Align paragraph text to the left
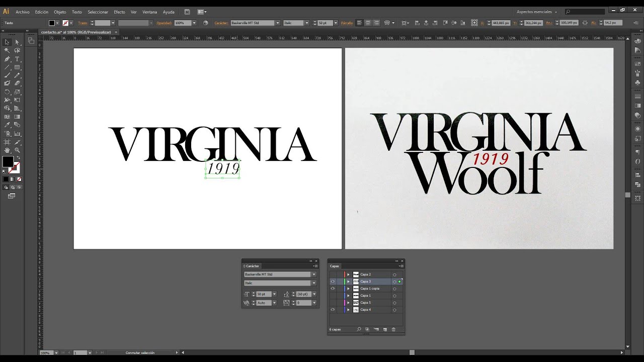 coord(359,23)
